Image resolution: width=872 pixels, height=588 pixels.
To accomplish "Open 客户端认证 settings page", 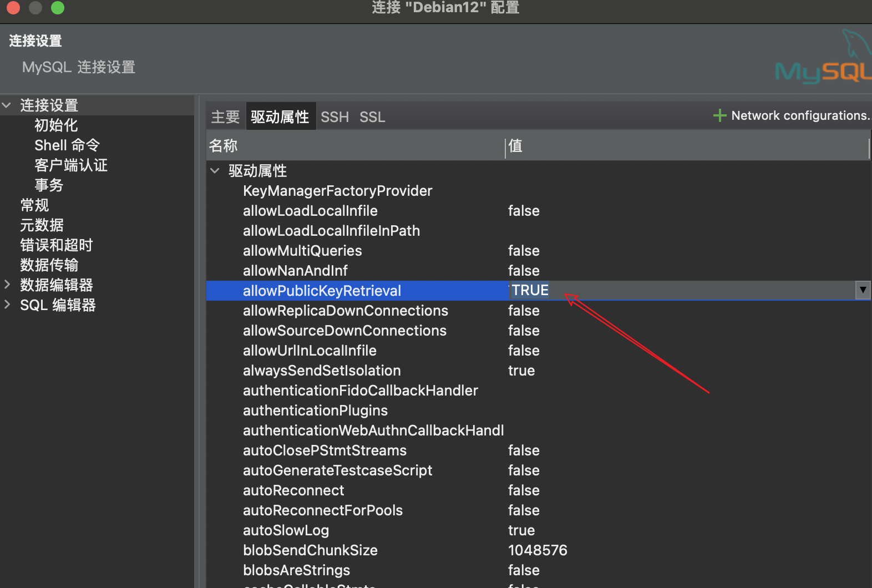I will 71,165.
